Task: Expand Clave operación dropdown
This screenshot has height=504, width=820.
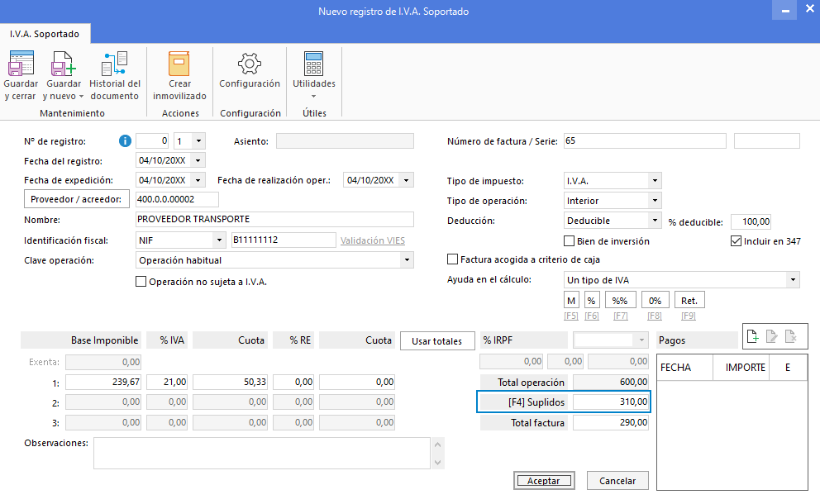Action: click(x=407, y=260)
